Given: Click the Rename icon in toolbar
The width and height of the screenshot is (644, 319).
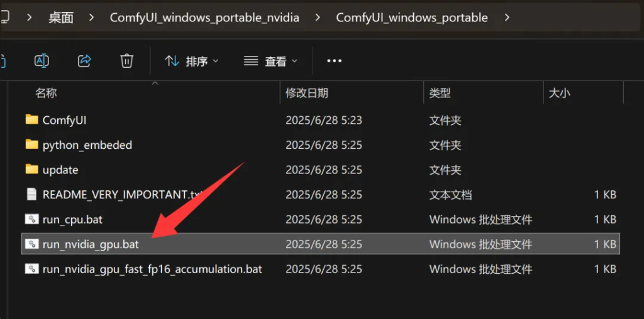Looking at the screenshot, I should coord(42,61).
